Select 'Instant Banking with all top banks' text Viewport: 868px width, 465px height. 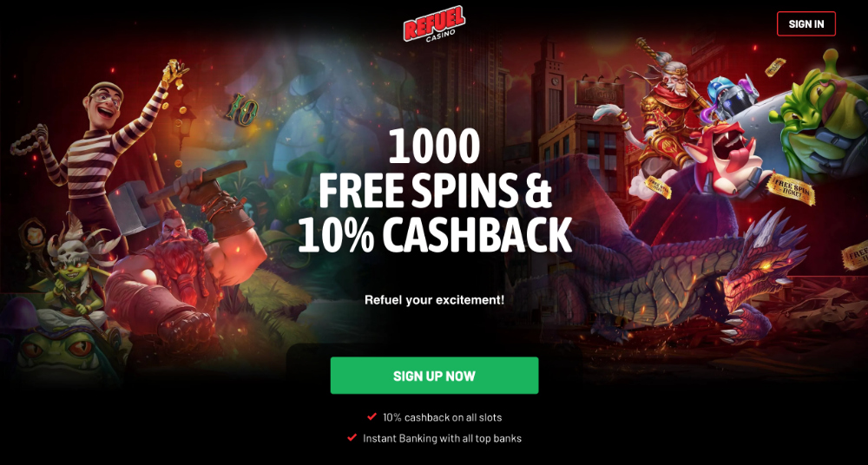443,438
